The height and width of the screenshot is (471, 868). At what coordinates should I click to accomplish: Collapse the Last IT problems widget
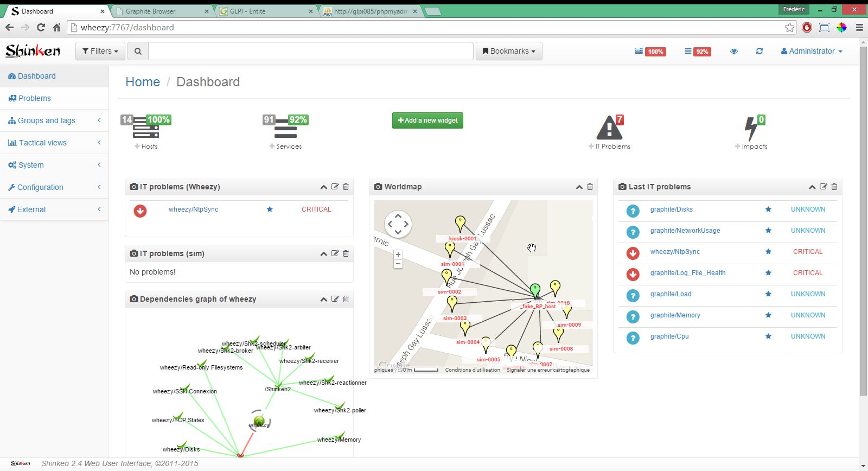pyautogui.click(x=812, y=187)
